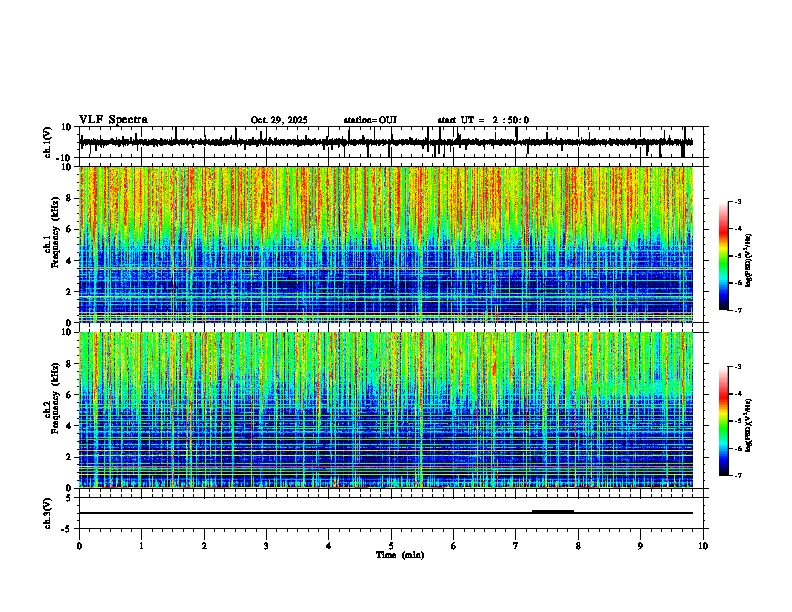The height and width of the screenshot is (612, 792).
Task: Click the "8" kHz tick on ch.1 frequency axis
Action: [70, 198]
